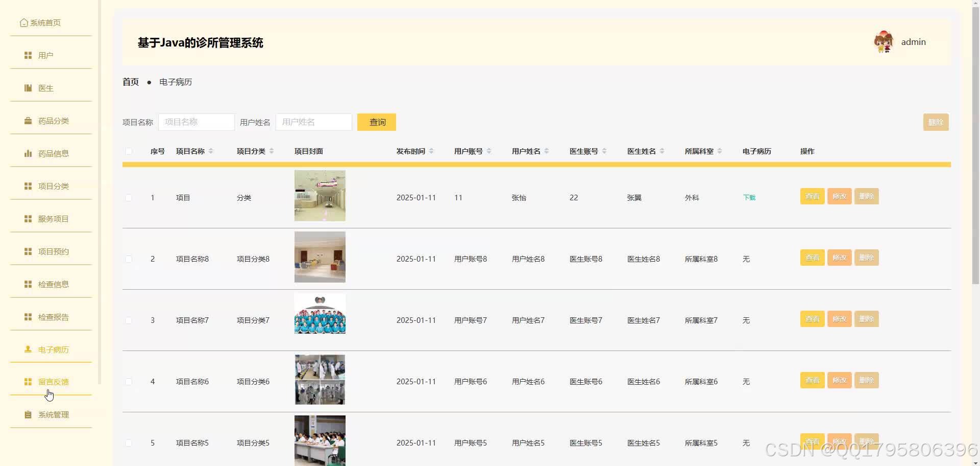The width and height of the screenshot is (980, 466).
Task: Open the 项目封面 thumbnail of row 3
Action: coord(320,313)
